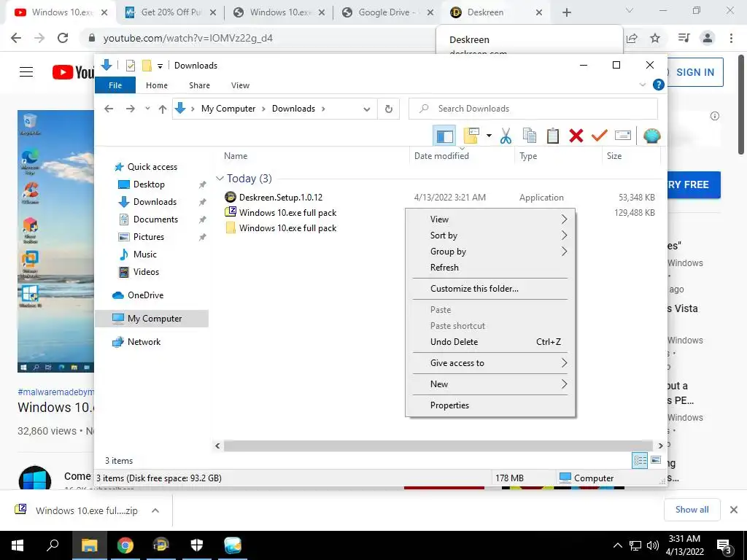Open Chrome from the taskbar

[125, 545]
